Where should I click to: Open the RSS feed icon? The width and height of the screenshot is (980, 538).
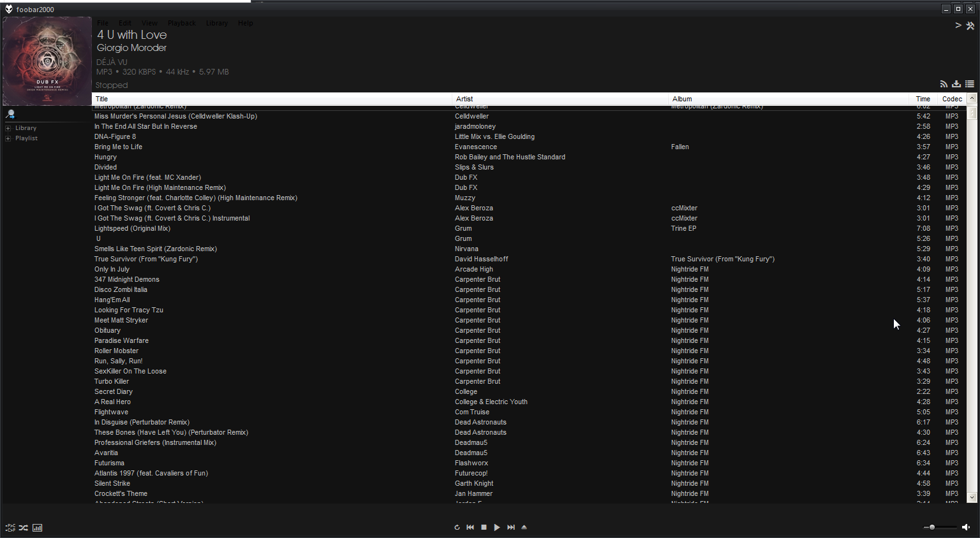944,84
